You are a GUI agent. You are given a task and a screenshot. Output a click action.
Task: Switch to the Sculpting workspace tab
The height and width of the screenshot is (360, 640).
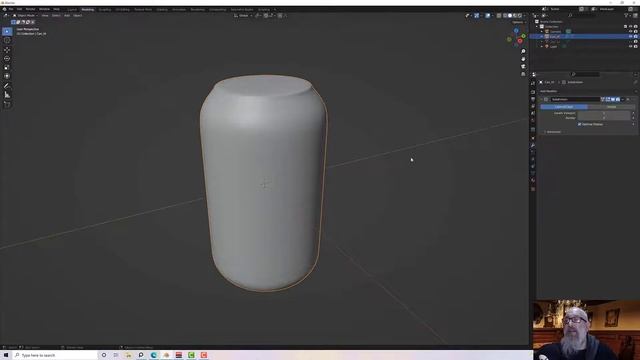(104, 9)
